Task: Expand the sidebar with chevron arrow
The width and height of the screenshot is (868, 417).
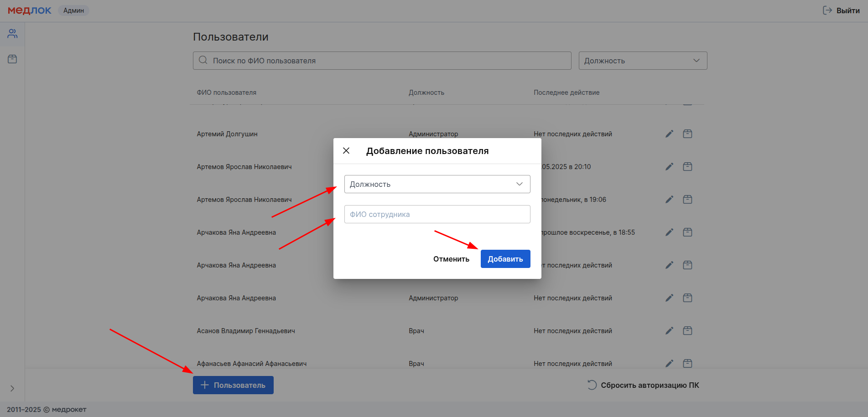Action: coord(12,388)
